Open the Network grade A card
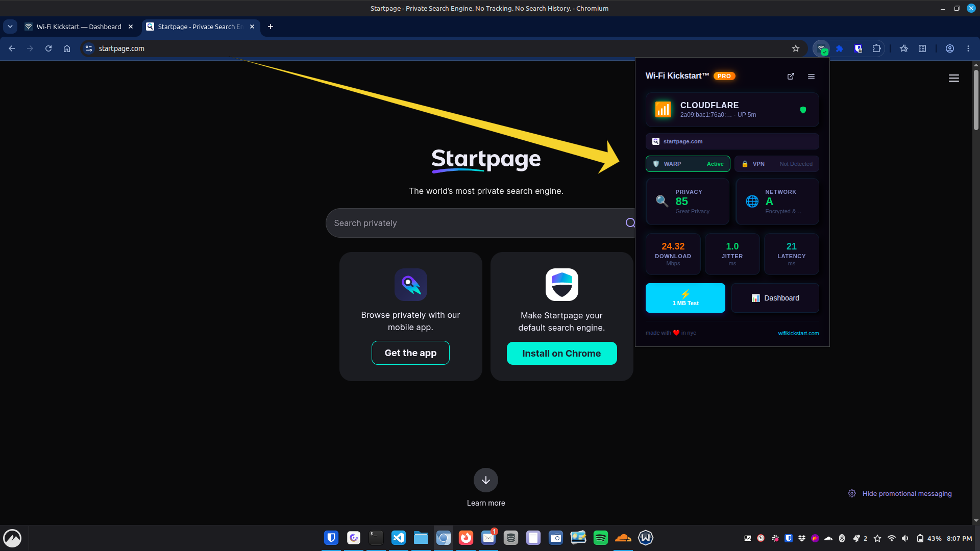 click(x=777, y=202)
